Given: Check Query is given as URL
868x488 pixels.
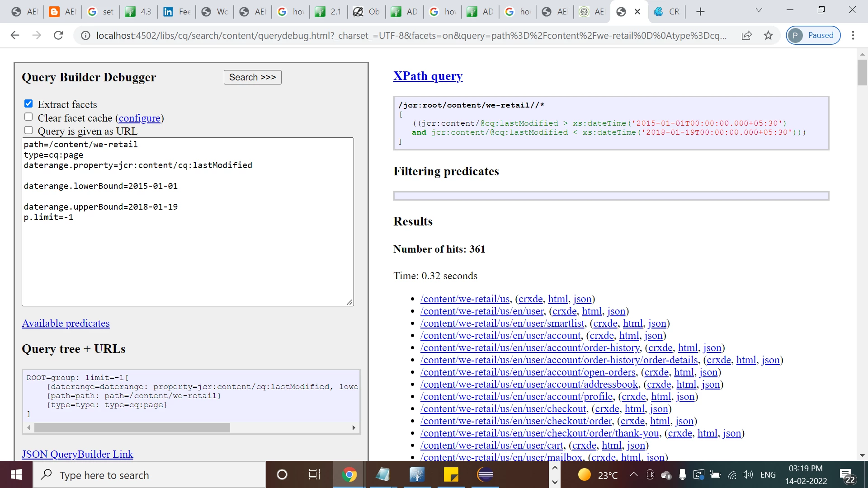Looking at the screenshot, I should [x=28, y=131].
